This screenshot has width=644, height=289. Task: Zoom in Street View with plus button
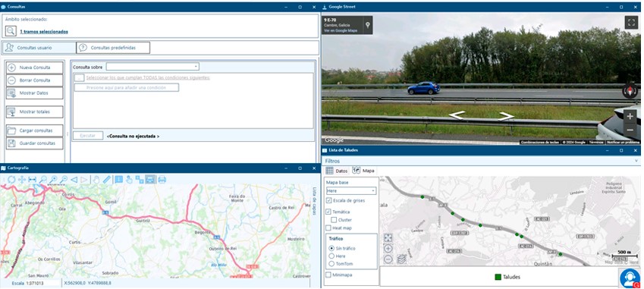click(630, 116)
